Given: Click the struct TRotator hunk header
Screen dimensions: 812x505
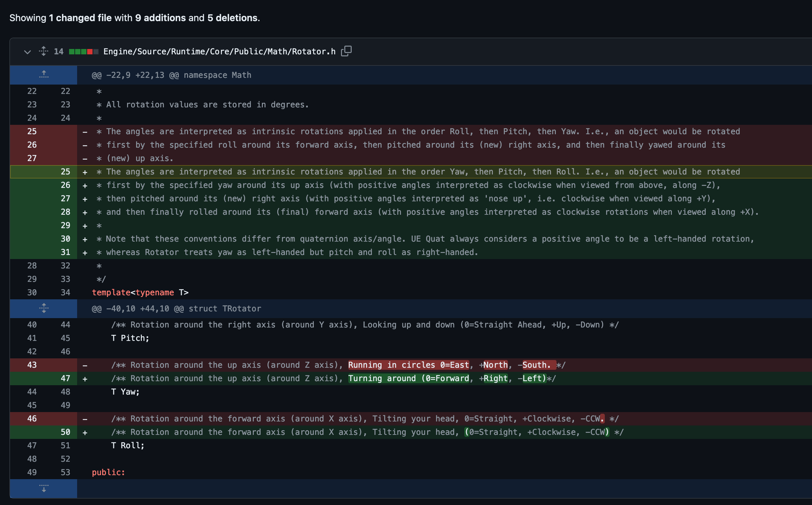Looking at the screenshot, I should 176,309.
